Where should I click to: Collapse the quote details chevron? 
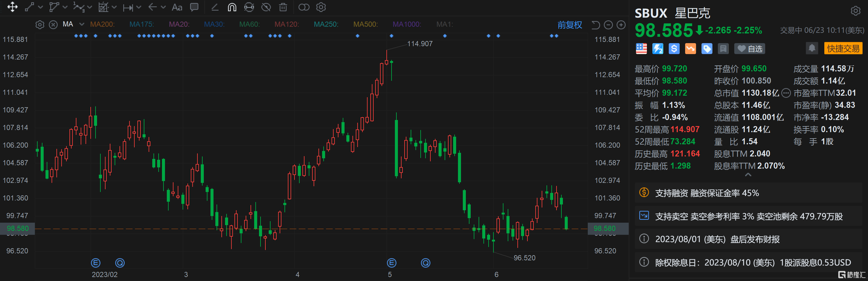(x=748, y=175)
